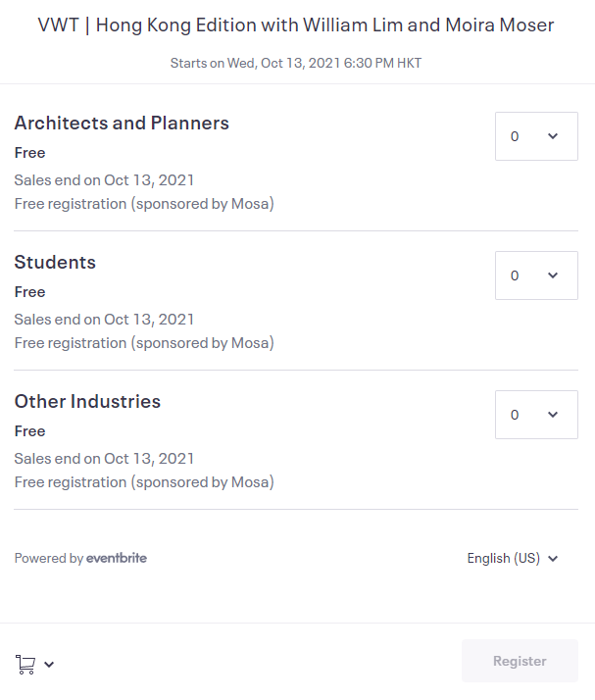Click the zero value in Students selector
The image size is (595, 700).
515,275
